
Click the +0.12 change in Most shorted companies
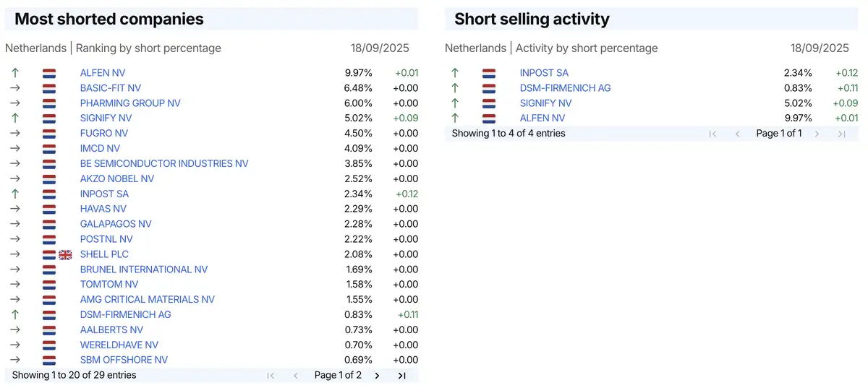pos(407,194)
